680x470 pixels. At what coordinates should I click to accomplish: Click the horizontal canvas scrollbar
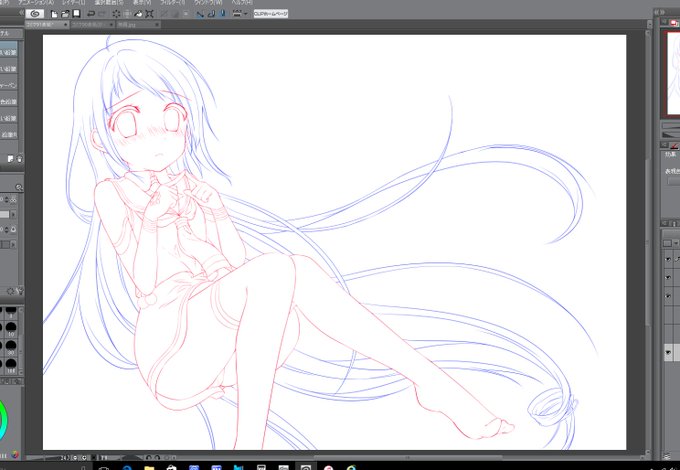pos(408,457)
